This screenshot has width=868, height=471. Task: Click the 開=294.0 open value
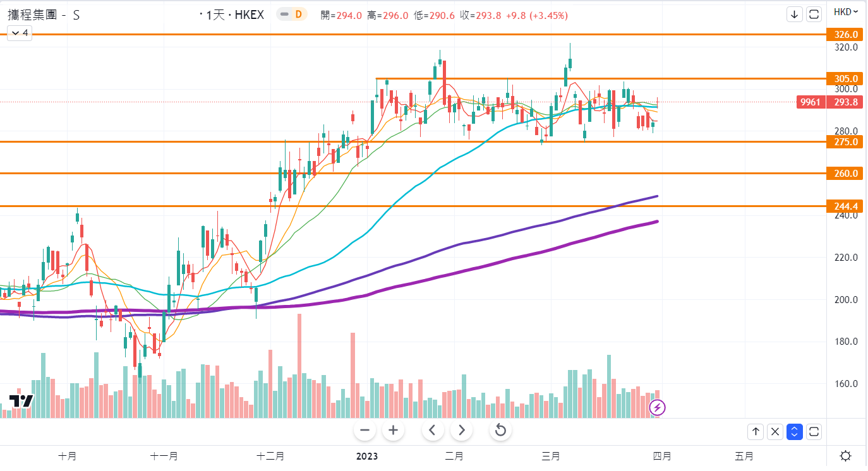(x=341, y=15)
